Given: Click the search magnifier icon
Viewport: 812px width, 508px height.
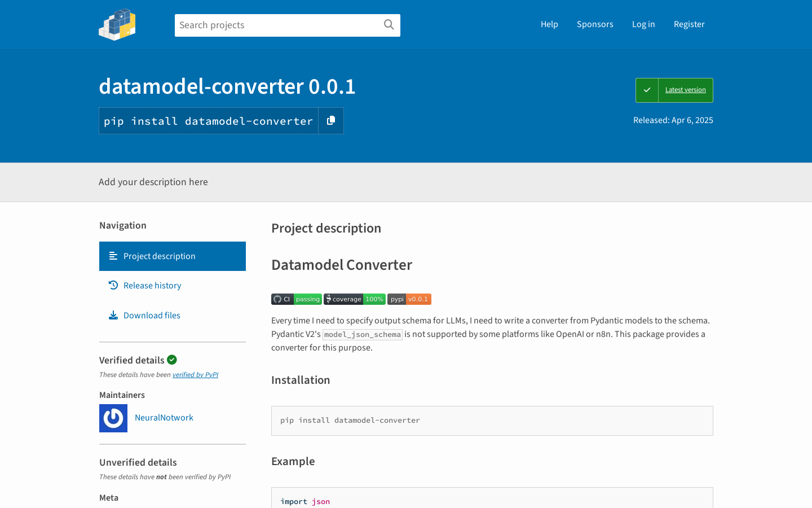Looking at the screenshot, I should point(389,25).
